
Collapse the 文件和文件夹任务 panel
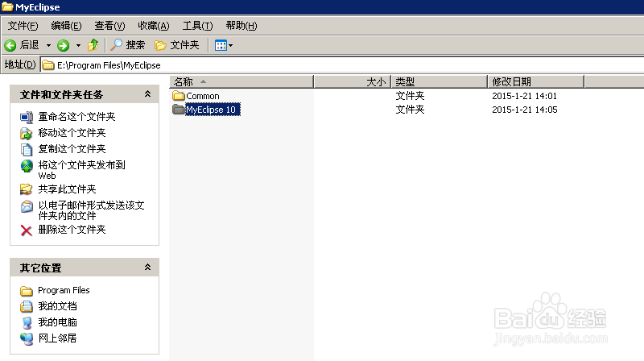pyautogui.click(x=147, y=94)
